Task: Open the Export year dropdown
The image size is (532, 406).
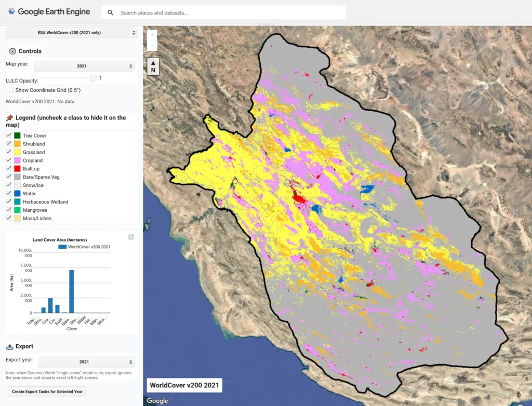Action: (87, 362)
